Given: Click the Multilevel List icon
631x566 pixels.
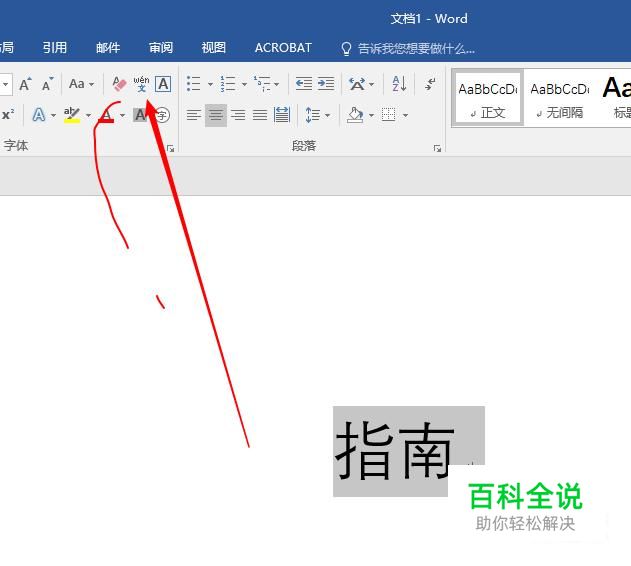Looking at the screenshot, I should tap(262, 84).
